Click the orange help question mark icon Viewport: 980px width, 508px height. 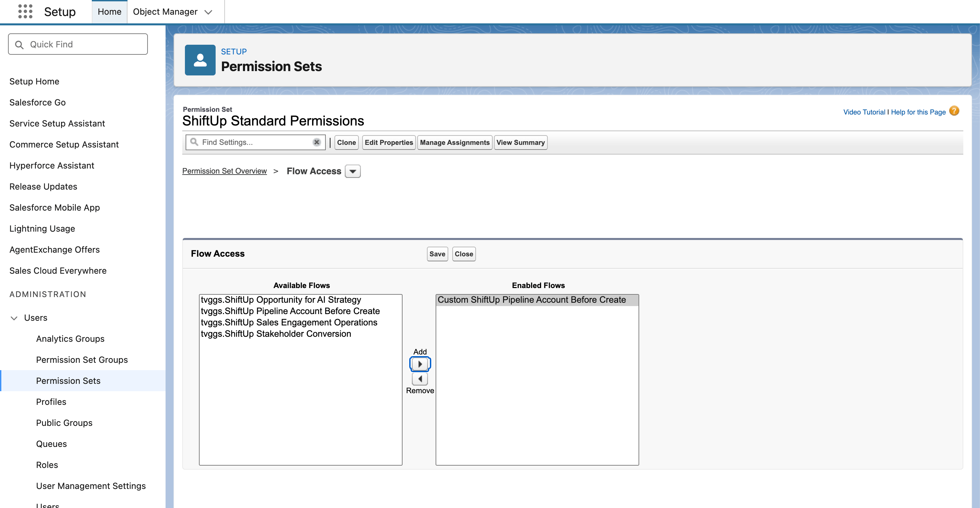tap(954, 111)
